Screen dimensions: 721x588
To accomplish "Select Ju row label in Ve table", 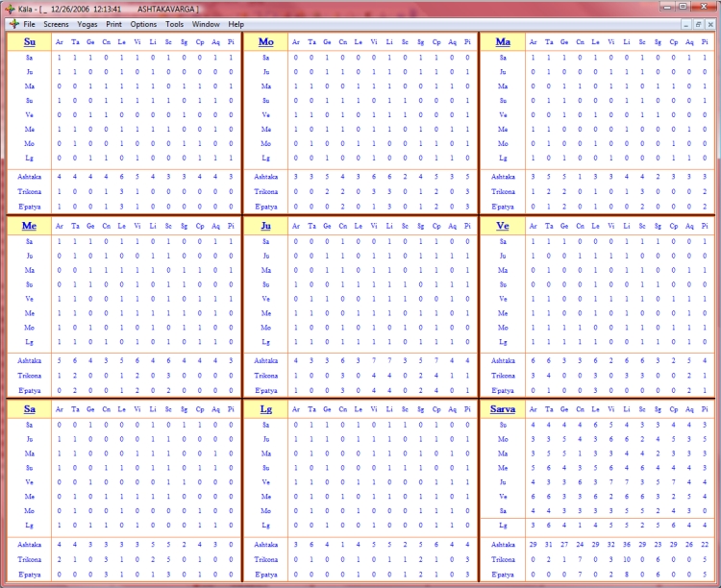I will tap(503, 256).
